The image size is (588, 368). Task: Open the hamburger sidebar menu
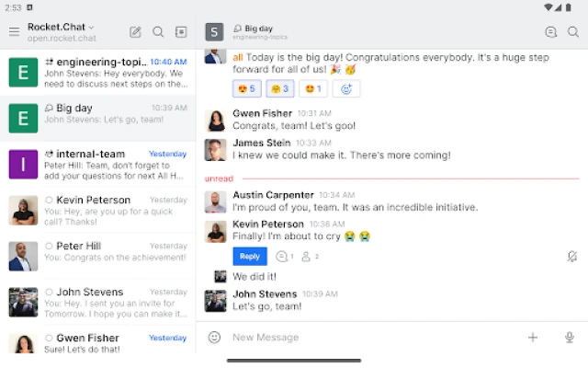pyautogui.click(x=15, y=31)
